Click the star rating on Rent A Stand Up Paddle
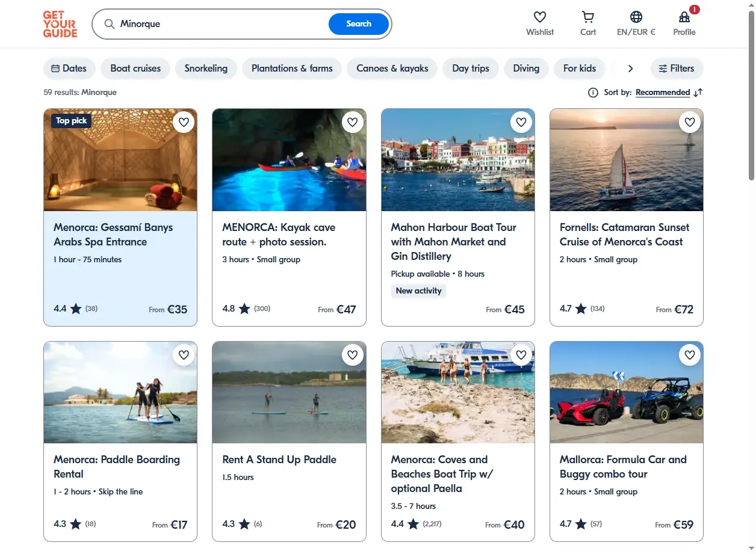 pos(244,525)
